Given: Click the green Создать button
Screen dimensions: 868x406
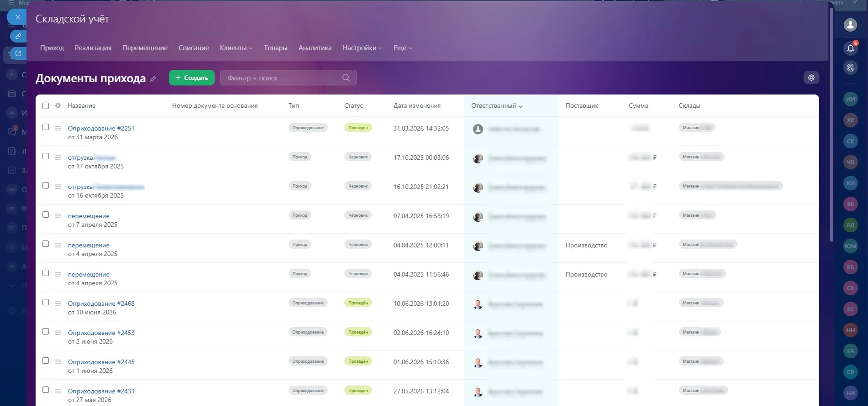Looking at the screenshot, I should point(191,78).
